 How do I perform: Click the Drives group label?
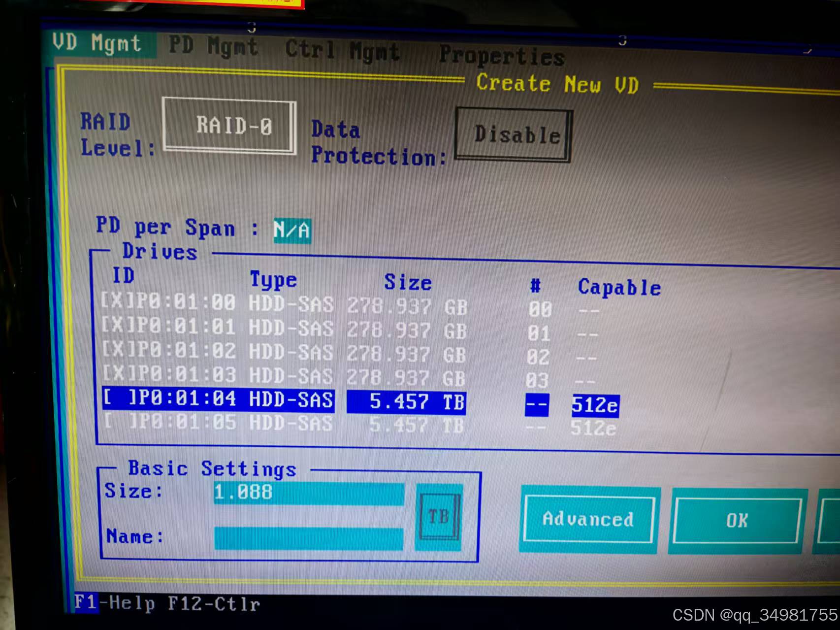pyautogui.click(x=160, y=252)
